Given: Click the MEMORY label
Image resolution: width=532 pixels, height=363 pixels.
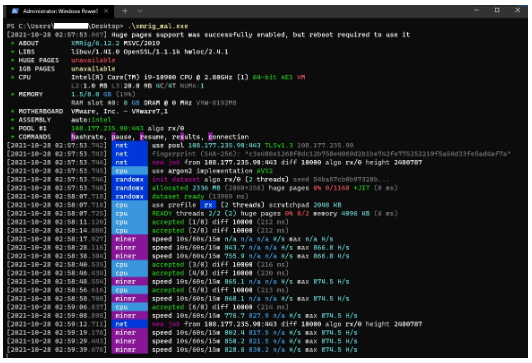Looking at the screenshot, I should point(31,94).
